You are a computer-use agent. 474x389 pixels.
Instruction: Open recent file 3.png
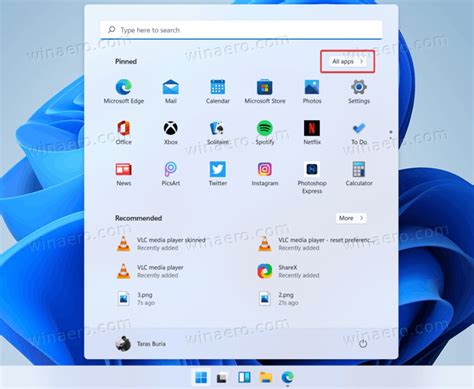click(x=136, y=298)
